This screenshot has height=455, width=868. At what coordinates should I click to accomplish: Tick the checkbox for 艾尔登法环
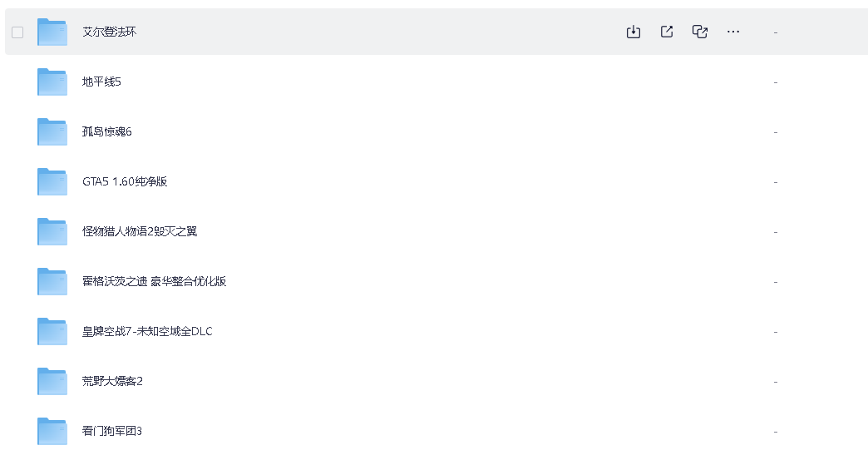tap(17, 32)
